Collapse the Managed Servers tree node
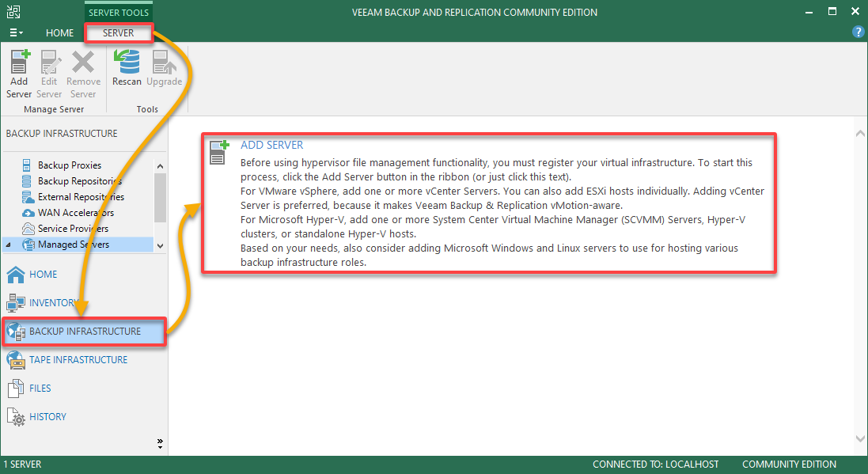 (x=8, y=245)
